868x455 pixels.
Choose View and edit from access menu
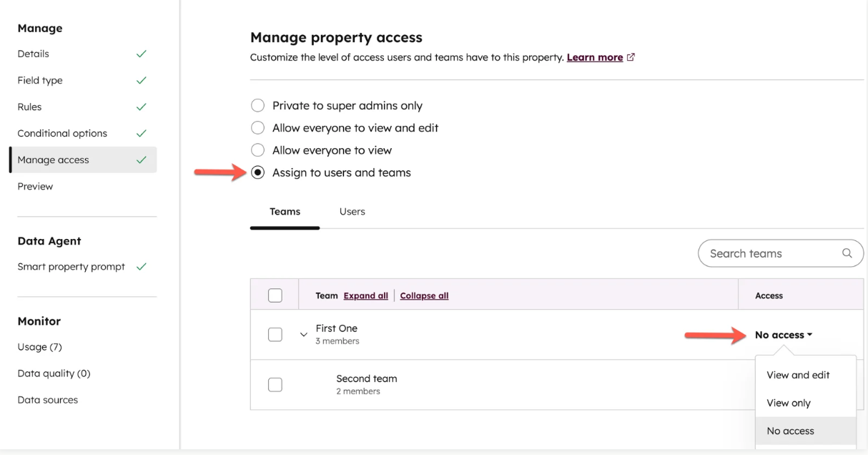[798, 375]
